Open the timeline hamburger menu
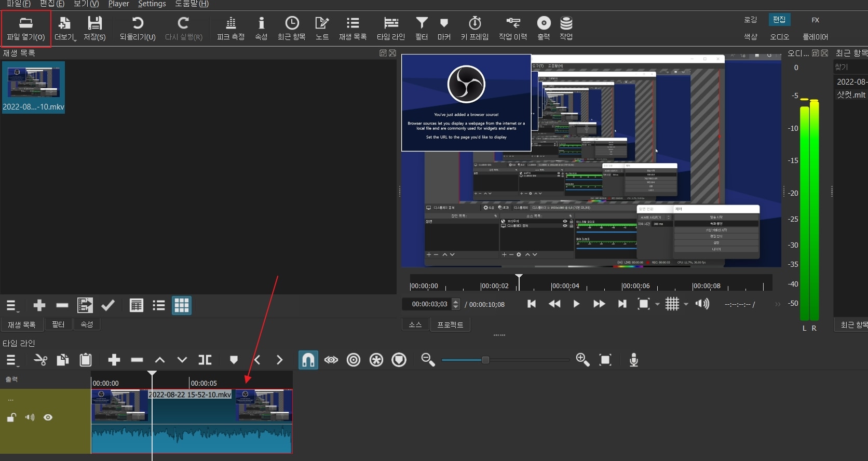Image resolution: width=868 pixels, height=461 pixels. pyautogui.click(x=11, y=360)
